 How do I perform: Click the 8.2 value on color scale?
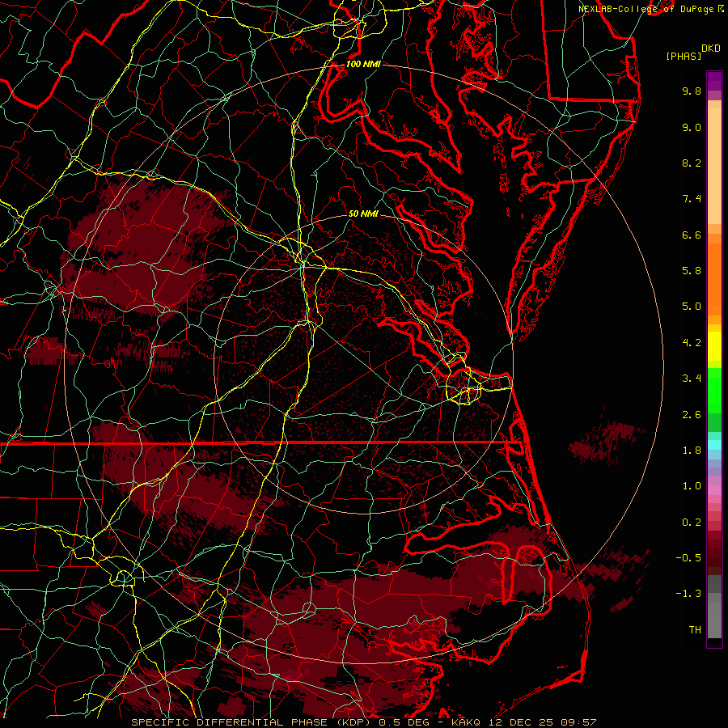pyautogui.click(x=692, y=163)
